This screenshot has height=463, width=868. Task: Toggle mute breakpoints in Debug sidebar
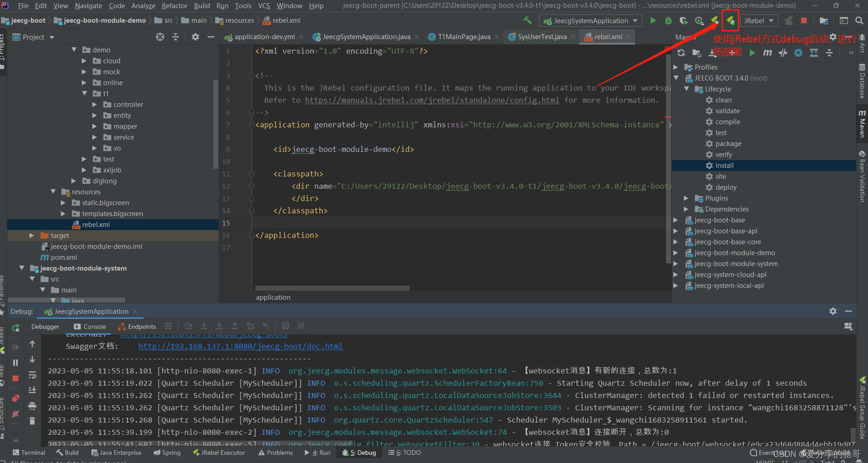(15, 414)
